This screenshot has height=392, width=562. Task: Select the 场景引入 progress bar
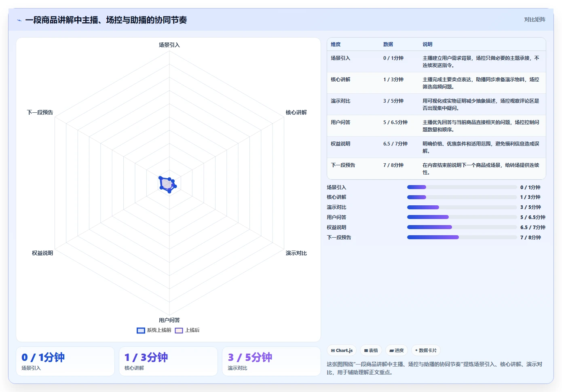tap(462, 187)
